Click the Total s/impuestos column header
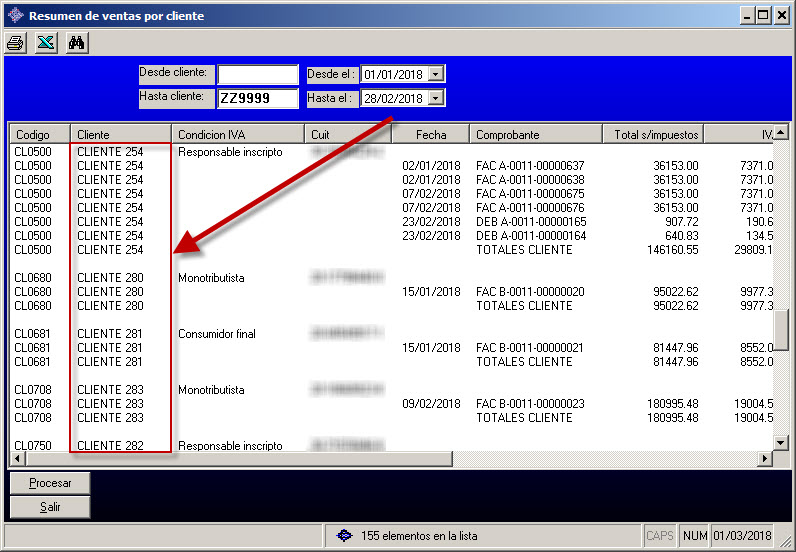The image size is (796, 552). point(653,134)
